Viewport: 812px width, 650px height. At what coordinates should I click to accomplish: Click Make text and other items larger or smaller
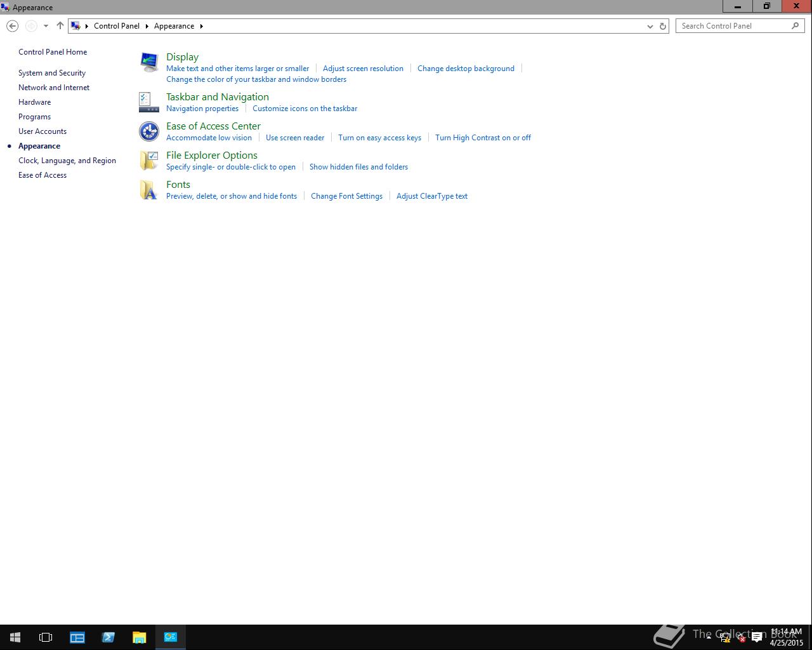(237, 69)
